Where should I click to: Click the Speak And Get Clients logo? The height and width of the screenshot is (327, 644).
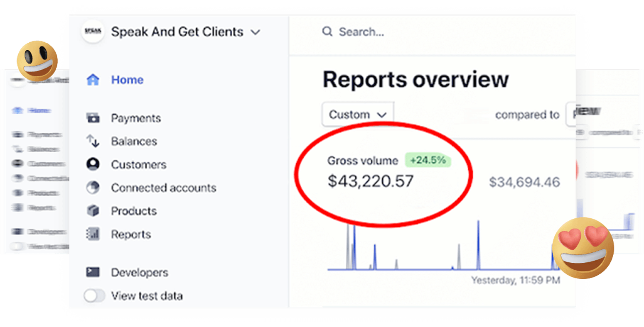coord(93,32)
